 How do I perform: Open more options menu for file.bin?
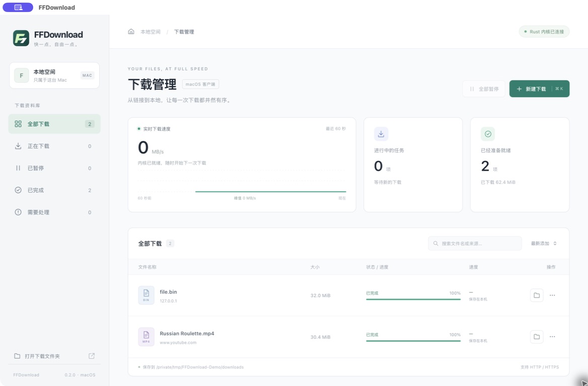[552, 296]
